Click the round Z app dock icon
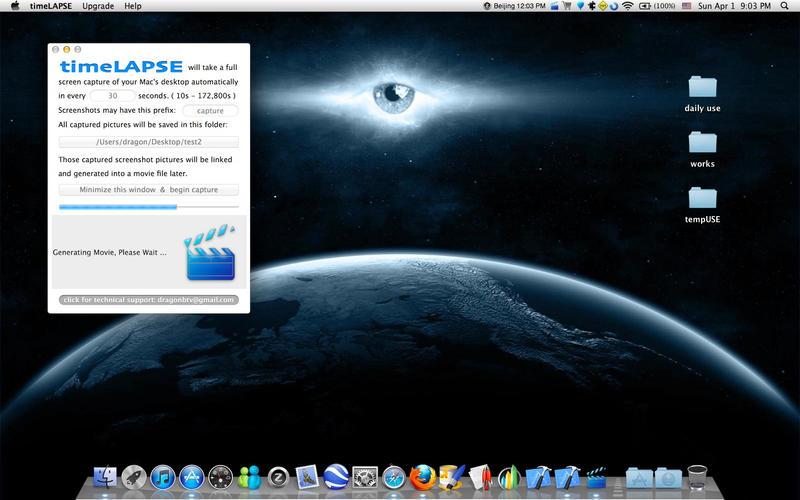 click(279, 478)
